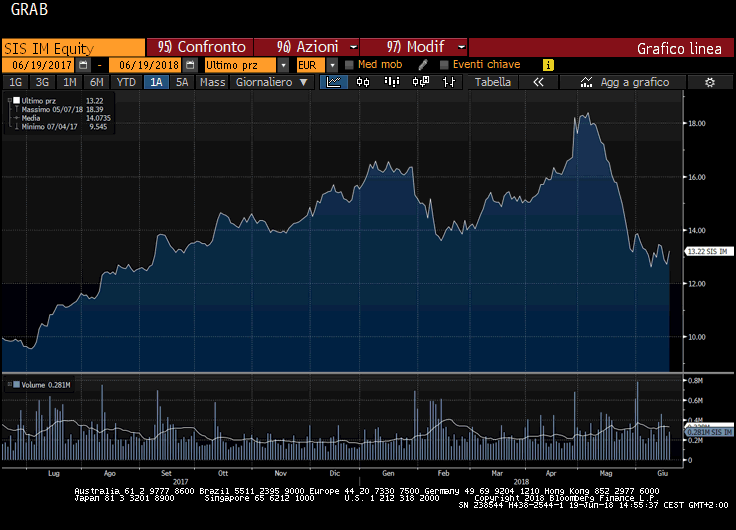The height and width of the screenshot is (530, 736).
Task: Click the 13.22 SIS IM price label
Action: point(708,252)
